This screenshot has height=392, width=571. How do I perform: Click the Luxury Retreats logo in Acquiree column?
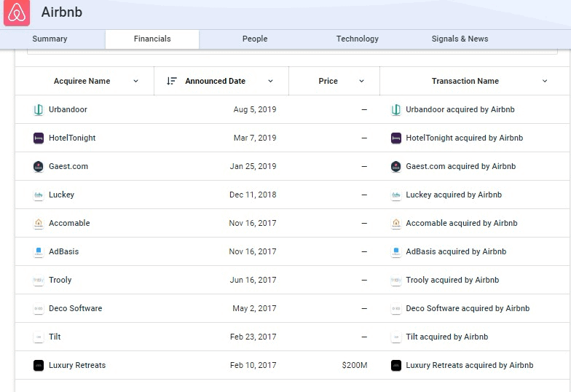(x=39, y=366)
